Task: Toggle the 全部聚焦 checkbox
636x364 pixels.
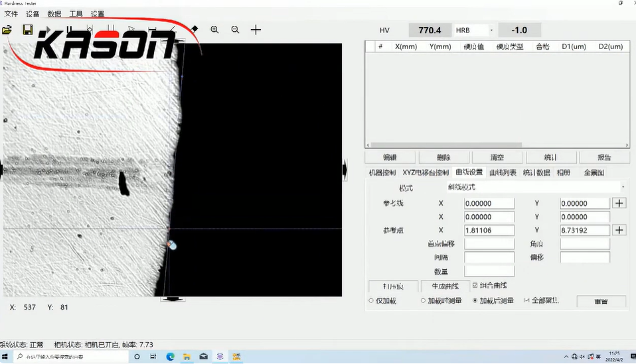Action: point(527,300)
